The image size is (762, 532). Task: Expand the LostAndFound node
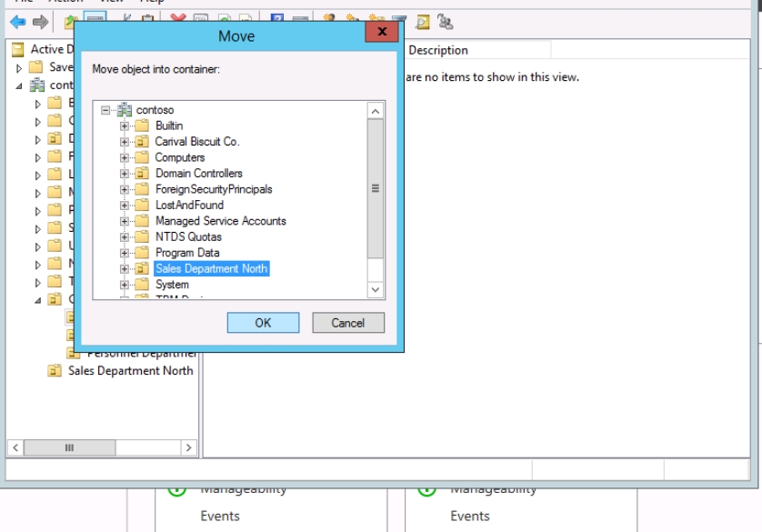point(125,206)
